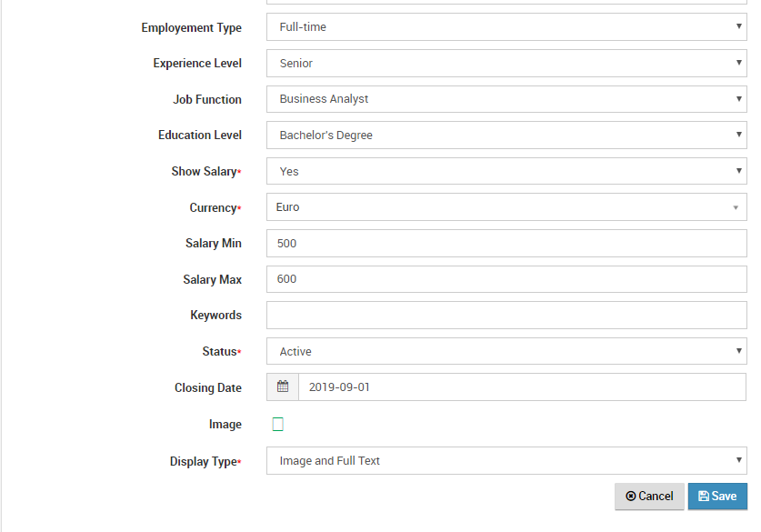Click the Save floppy disk icon
The width and height of the screenshot is (761, 532).
click(703, 497)
